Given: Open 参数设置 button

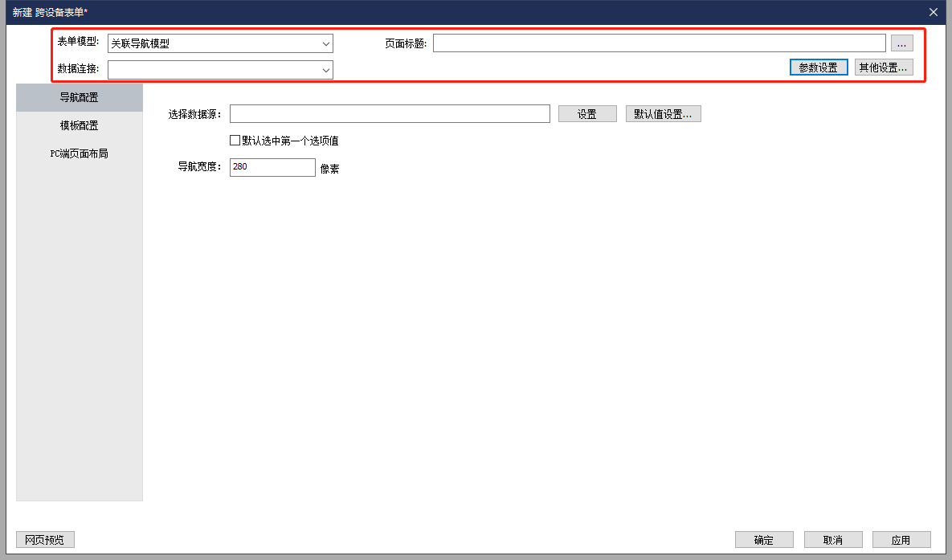Looking at the screenshot, I should point(818,67).
